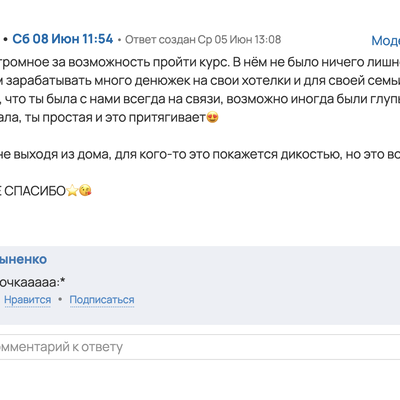Click the line не выходя из дома
Image resolution: width=400 pixels, height=400 pixels.
200,154
